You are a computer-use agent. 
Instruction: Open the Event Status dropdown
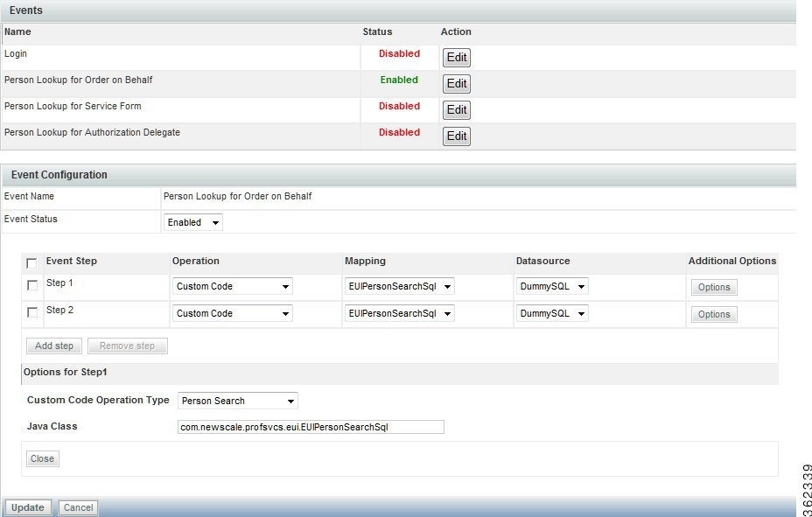click(192, 221)
